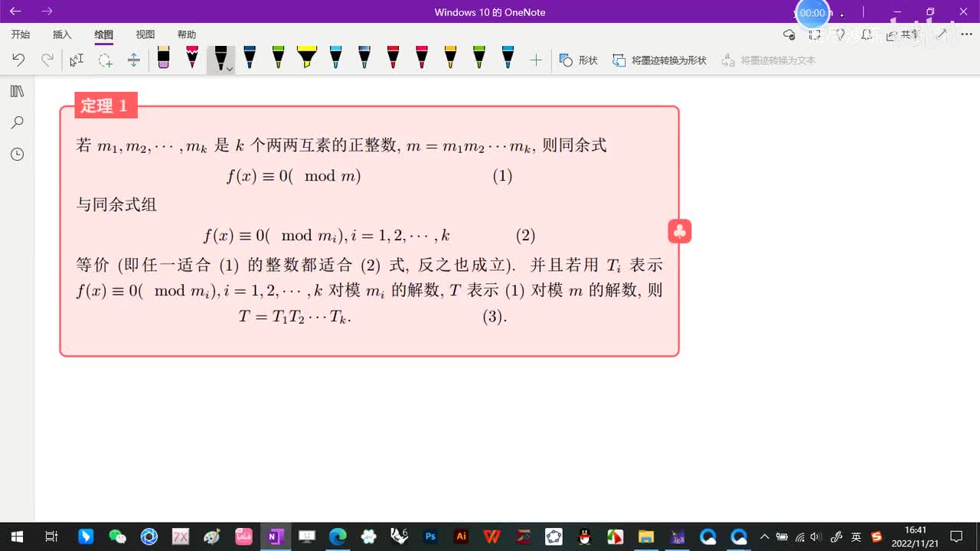Select the object or type text tool
980x551 pixels.
(77, 60)
